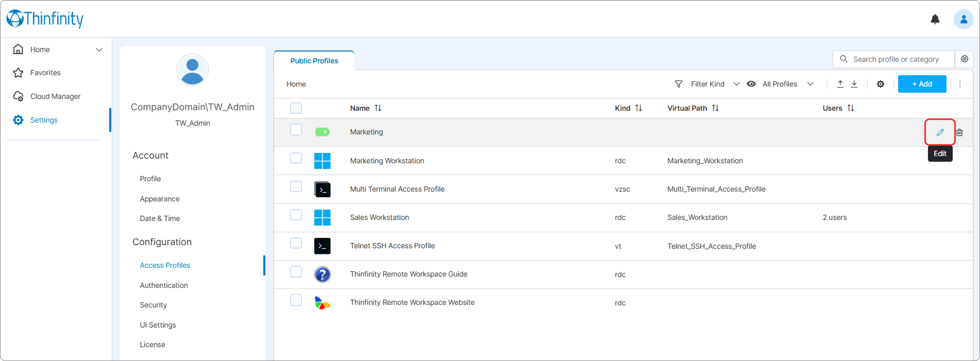Viewport: 980px width, 361px height.
Task: Open UI Settings configuration
Action: (x=158, y=325)
